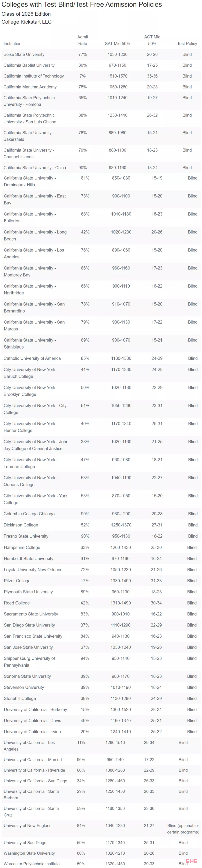This screenshot has width=202, height=868.
Task: Click Reed College institution name
Action: tap(16, 603)
